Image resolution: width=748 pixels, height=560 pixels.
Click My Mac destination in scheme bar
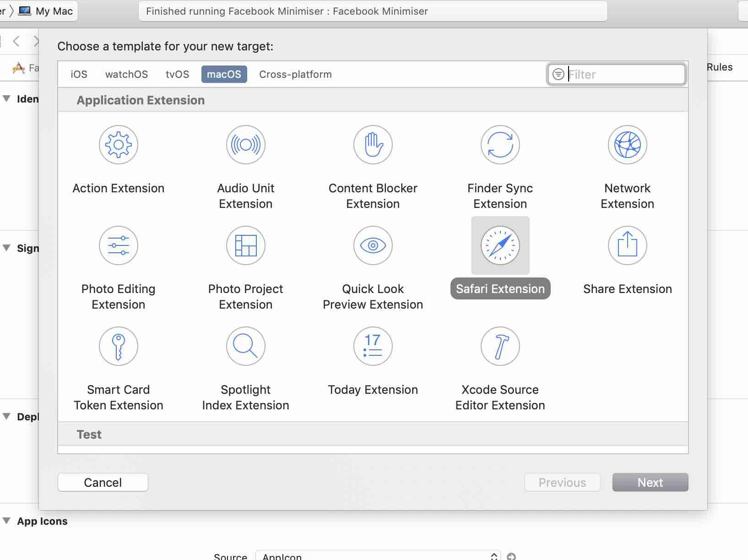coord(45,11)
